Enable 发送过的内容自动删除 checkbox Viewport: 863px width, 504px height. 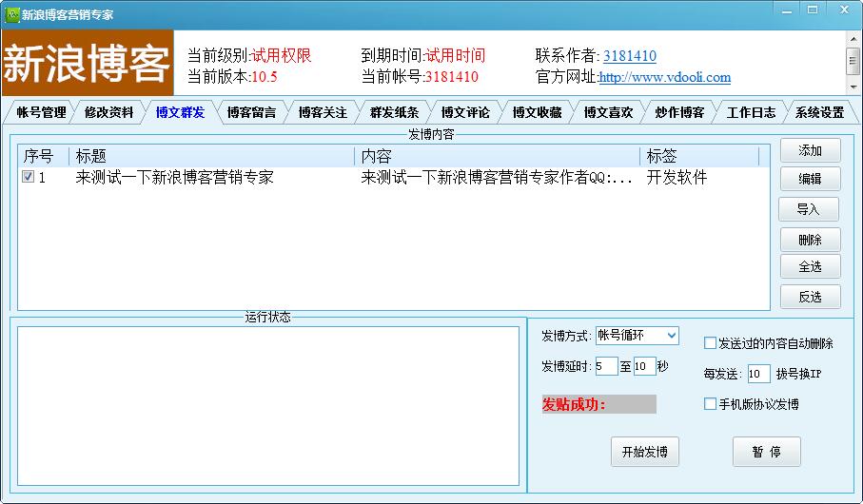(x=710, y=342)
